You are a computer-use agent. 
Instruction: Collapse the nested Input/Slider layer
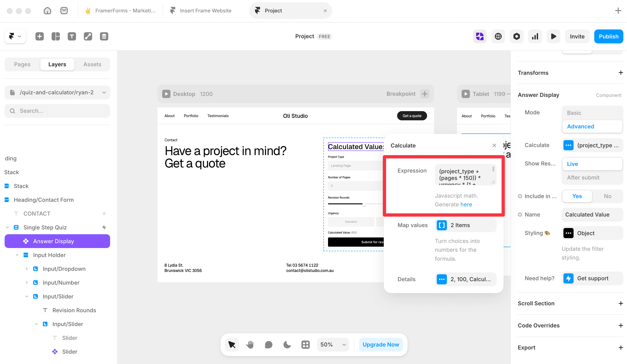coord(36,324)
